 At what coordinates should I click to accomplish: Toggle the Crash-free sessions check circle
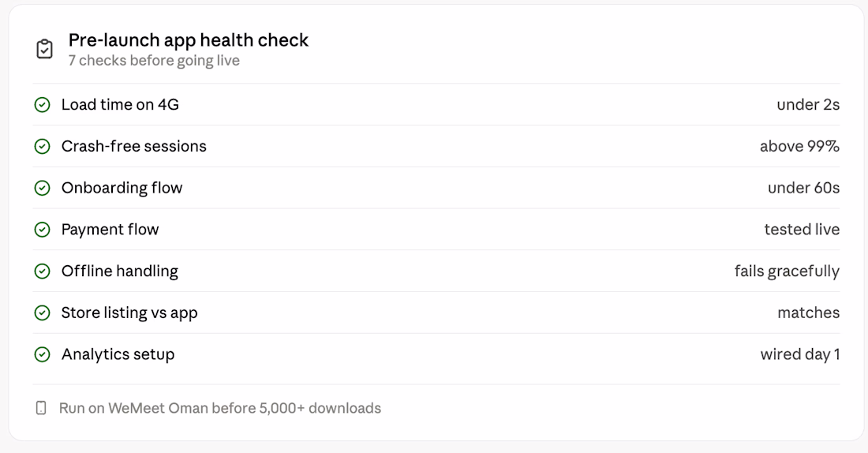click(x=42, y=146)
